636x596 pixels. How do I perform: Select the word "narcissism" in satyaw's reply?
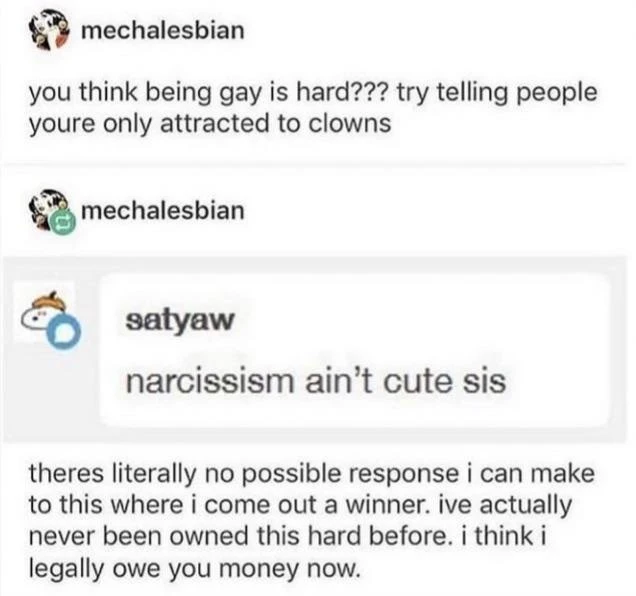click(x=210, y=382)
